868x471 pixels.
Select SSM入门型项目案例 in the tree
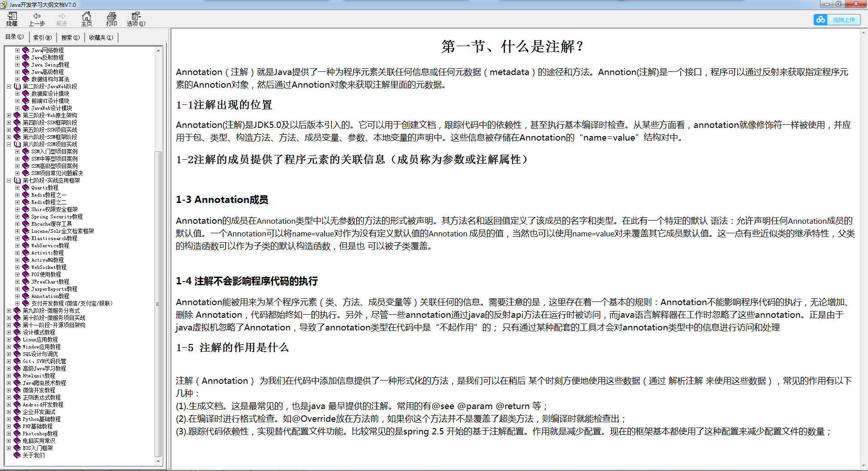54,151
